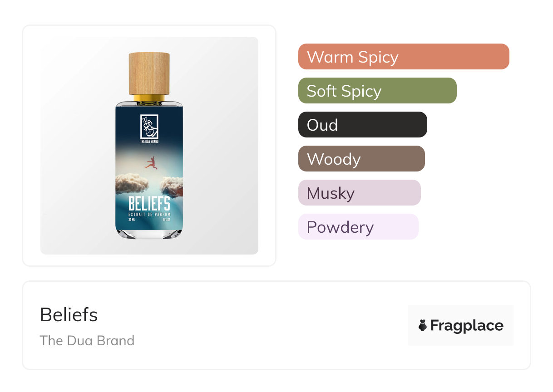Click the BELIEFS text on the bottle label
553x392 pixels.
pos(149,204)
